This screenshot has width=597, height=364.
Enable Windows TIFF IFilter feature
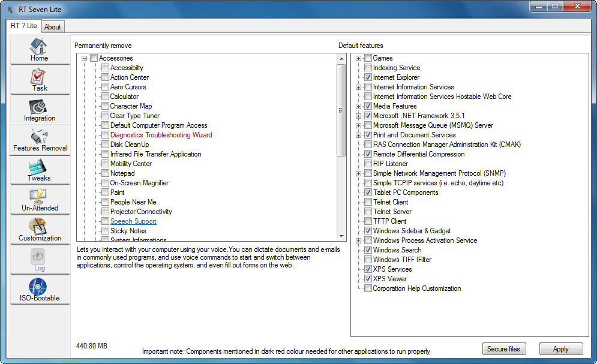coord(368,260)
